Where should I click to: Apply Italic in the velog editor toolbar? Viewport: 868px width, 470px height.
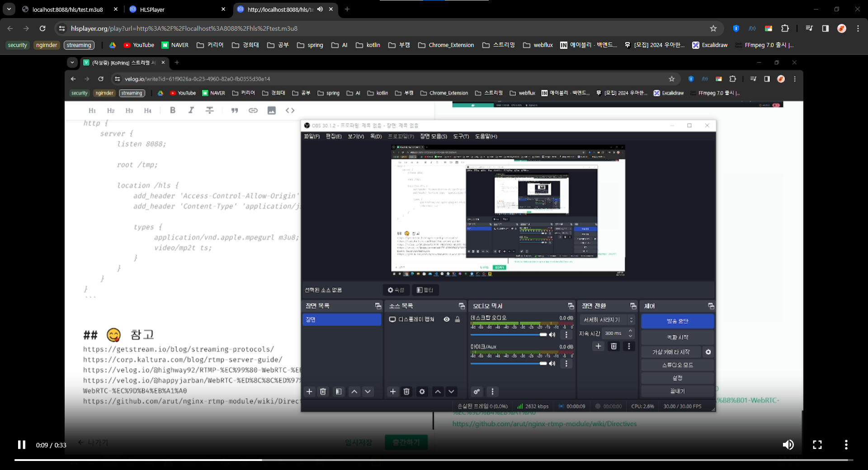point(191,110)
